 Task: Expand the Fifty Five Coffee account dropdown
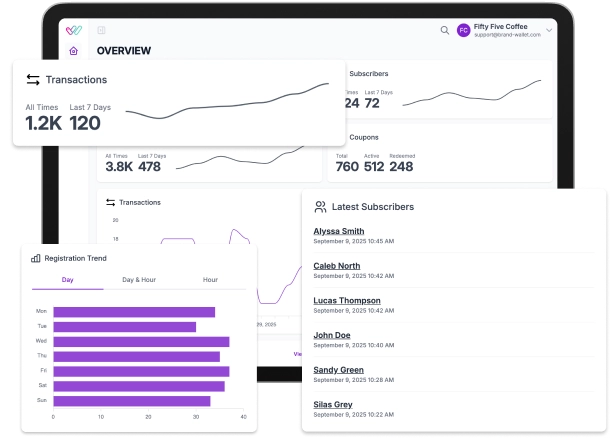549,30
